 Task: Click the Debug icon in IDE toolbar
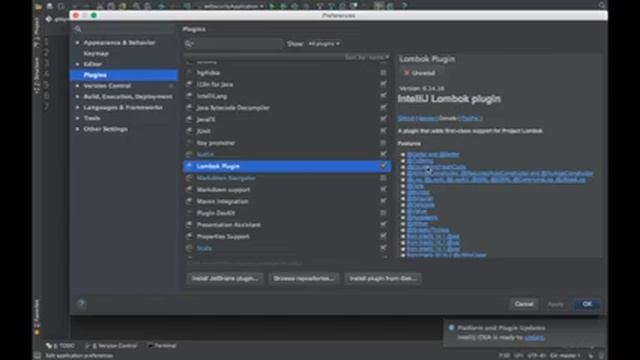tap(283, 6)
